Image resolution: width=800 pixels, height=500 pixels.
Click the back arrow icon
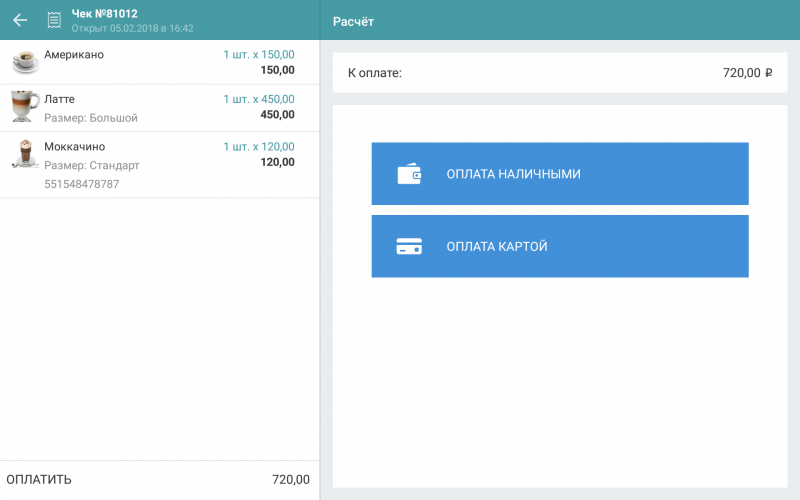point(20,20)
